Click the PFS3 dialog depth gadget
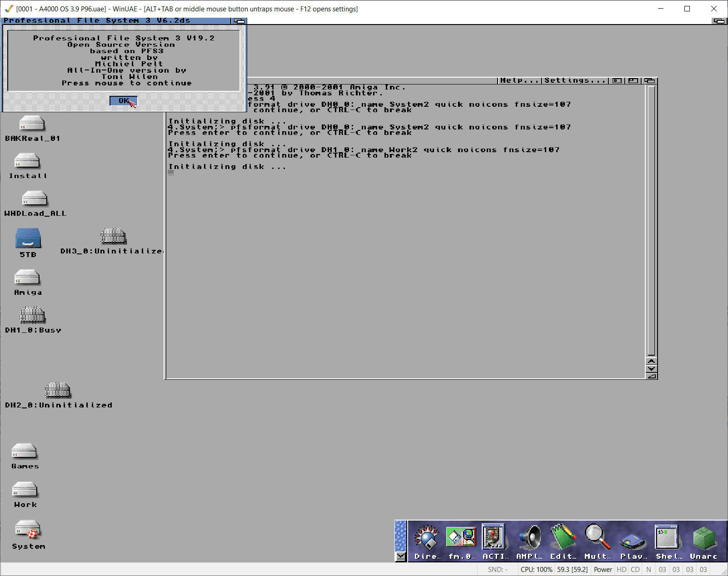 click(x=239, y=21)
